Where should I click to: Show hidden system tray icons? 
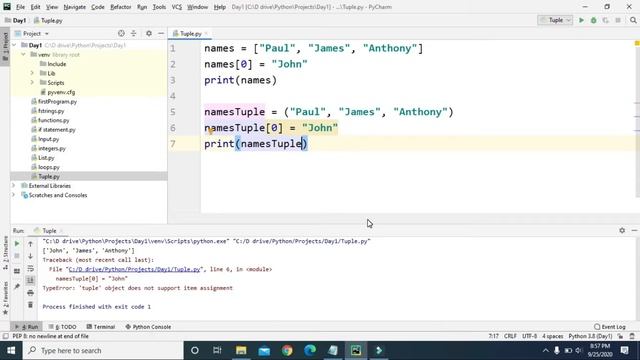point(546,350)
